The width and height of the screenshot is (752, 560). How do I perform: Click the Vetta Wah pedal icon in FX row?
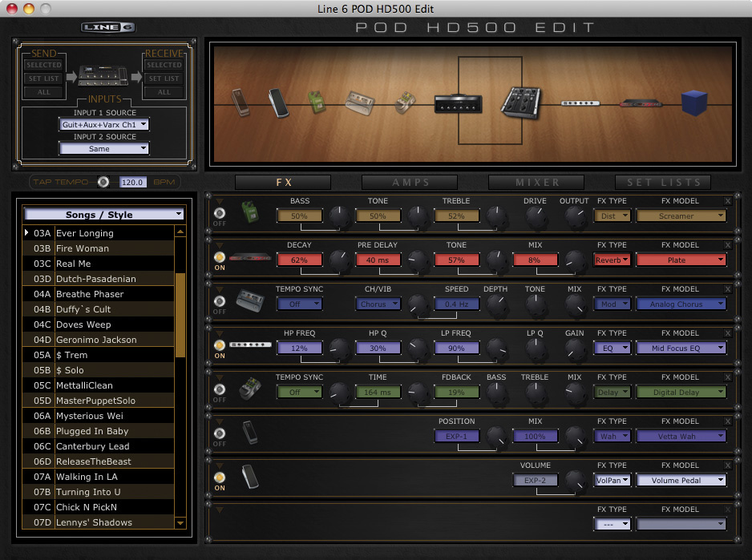tap(250, 432)
